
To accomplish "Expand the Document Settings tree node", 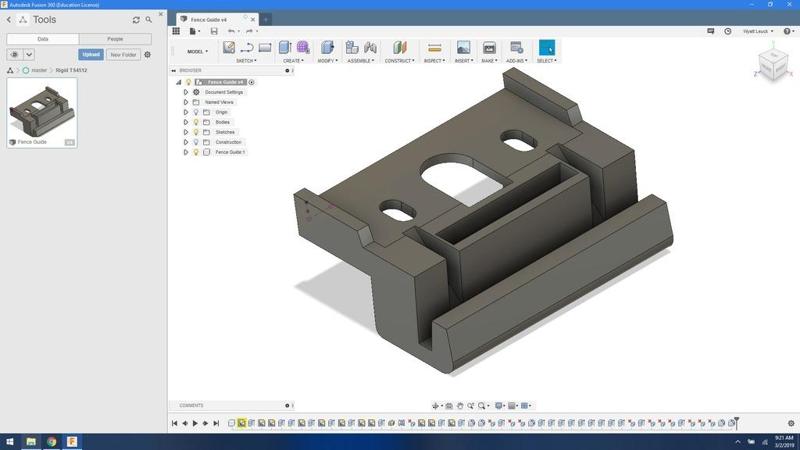I will click(186, 92).
